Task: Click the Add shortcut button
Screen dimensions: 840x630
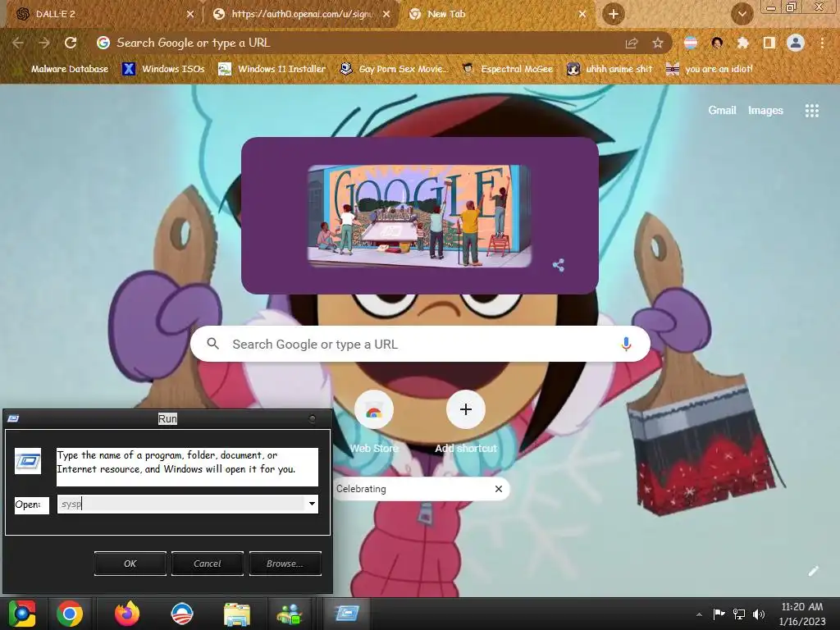Action: pyautogui.click(x=466, y=422)
